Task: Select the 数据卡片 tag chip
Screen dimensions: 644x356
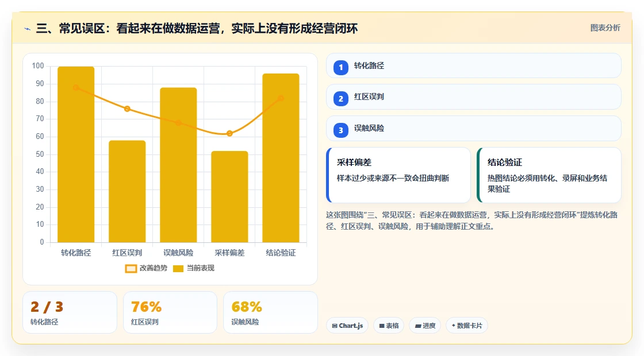Action: click(x=467, y=326)
